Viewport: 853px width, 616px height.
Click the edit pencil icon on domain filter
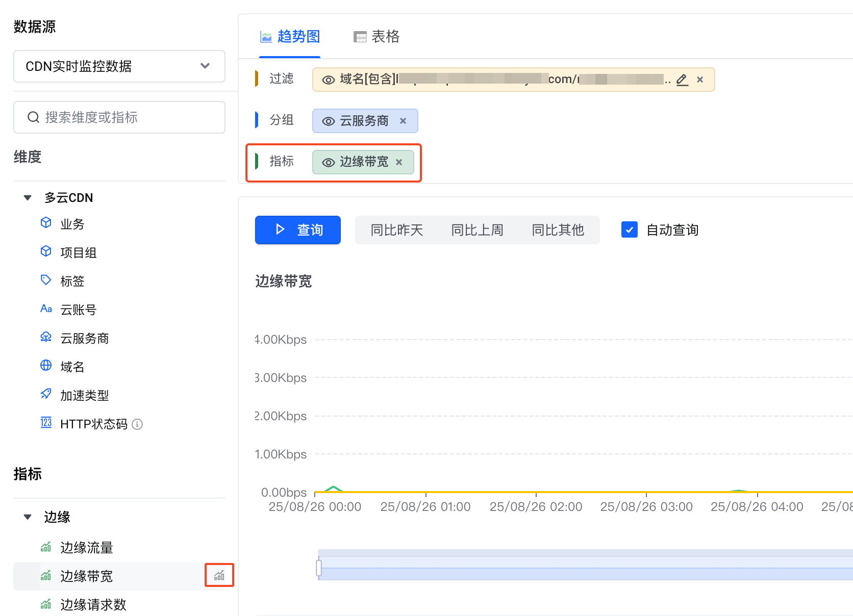point(682,80)
